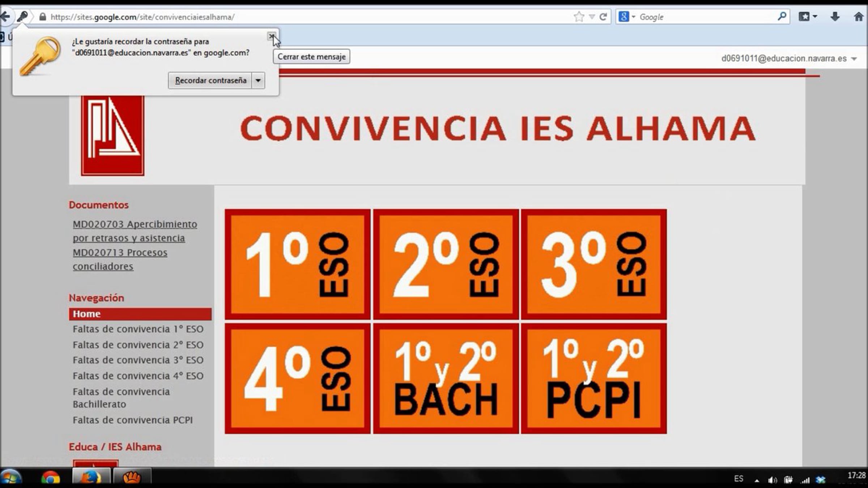Open Faltas de convivencia 3° ESO

click(138, 360)
